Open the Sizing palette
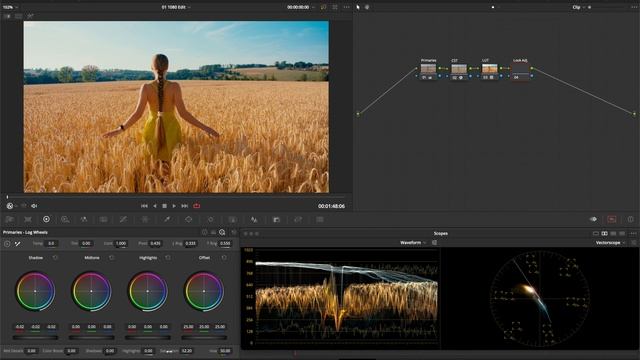Image resolution: width=640 pixels, height=360 pixels. pyautogui.click(x=298, y=220)
